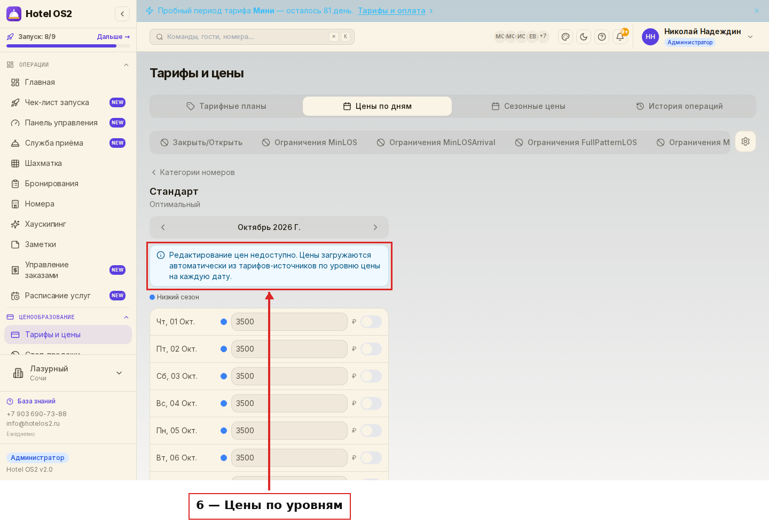Open the color theme palette icon

[566, 37]
